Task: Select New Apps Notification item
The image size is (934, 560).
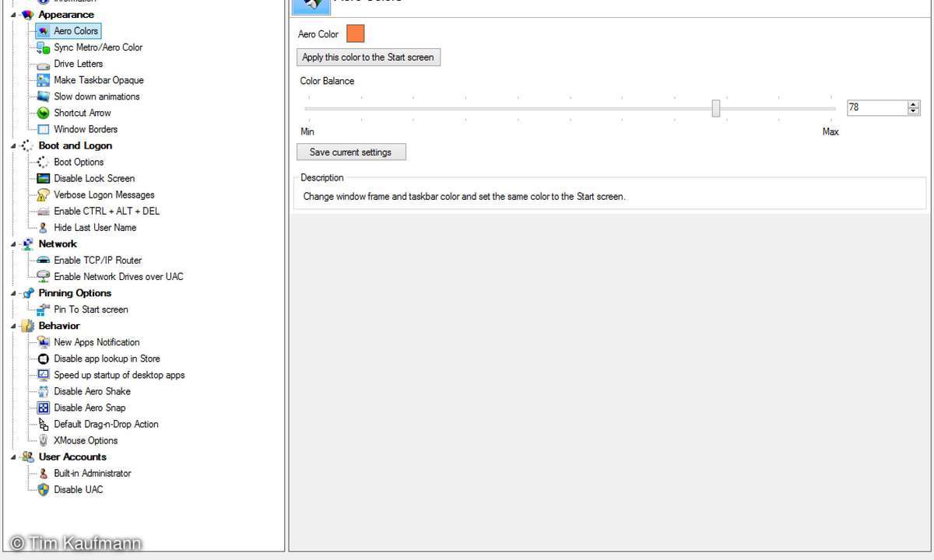Action: click(x=97, y=341)
